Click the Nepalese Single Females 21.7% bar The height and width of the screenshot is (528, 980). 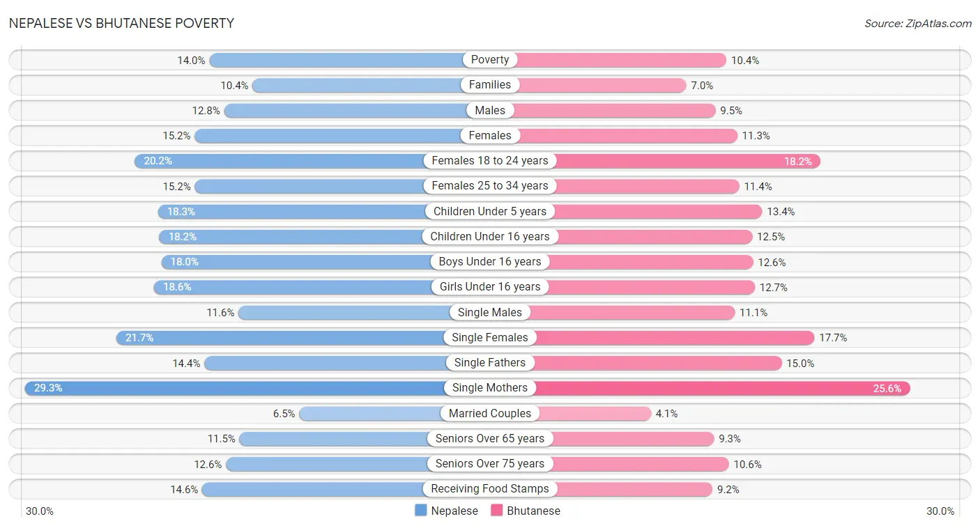point(279,338)
